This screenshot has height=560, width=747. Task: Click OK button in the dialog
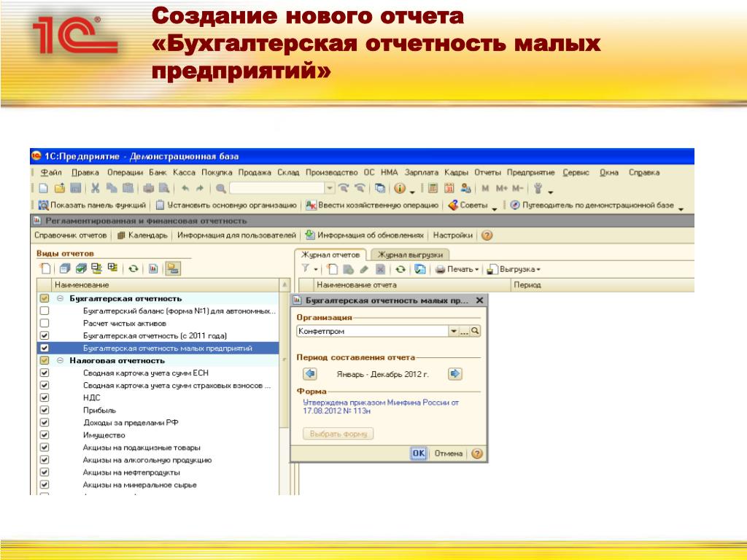pyautogui.click(x=418, y=454)
